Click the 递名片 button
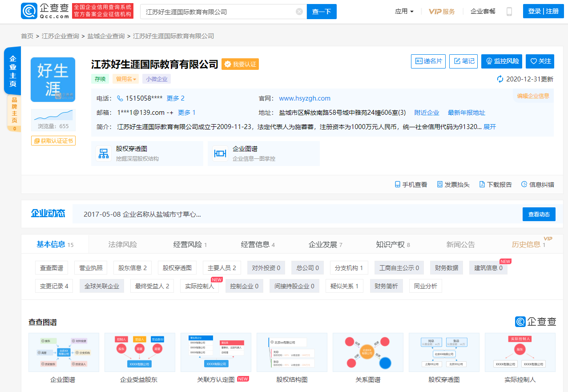This screenshot has height=392, width=568. (428, 61)
